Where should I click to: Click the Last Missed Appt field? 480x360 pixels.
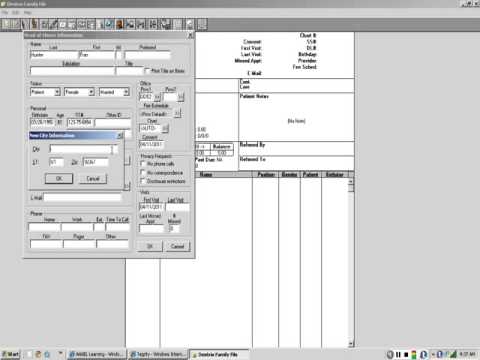pos(152,229)
